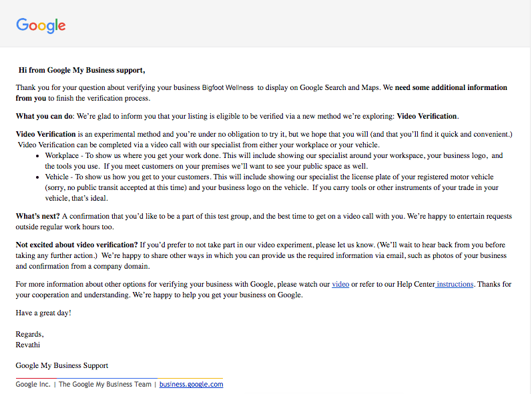Click the Google logo in header

(41, 25)
